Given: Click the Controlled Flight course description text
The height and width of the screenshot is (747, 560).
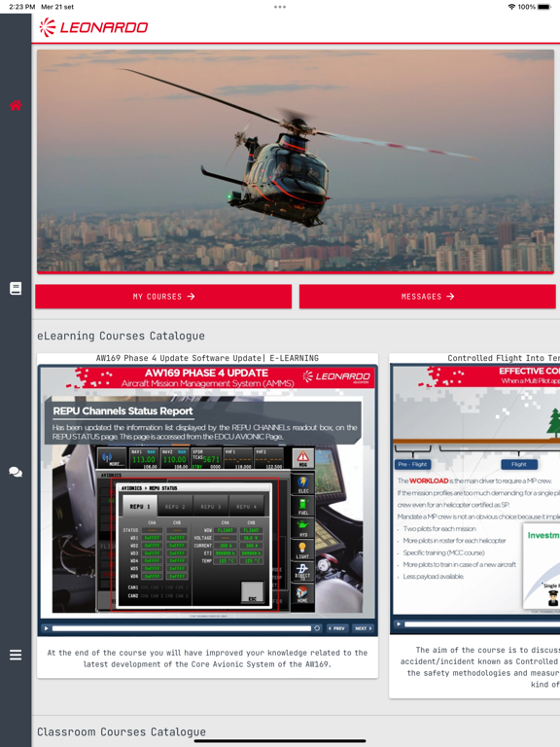Looking at the screenshot, I should (x=480, y=667).
